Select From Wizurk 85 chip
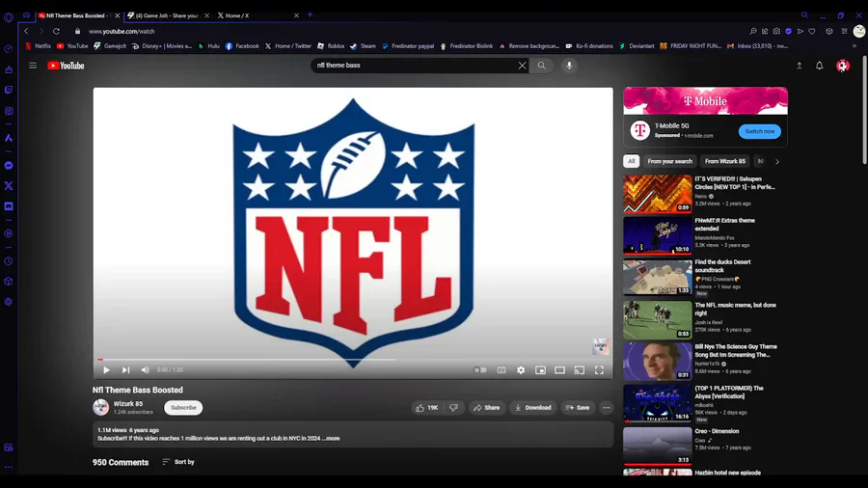Image resolution: width=868 pixels, height=488 pixels. [x=724, y=161]
